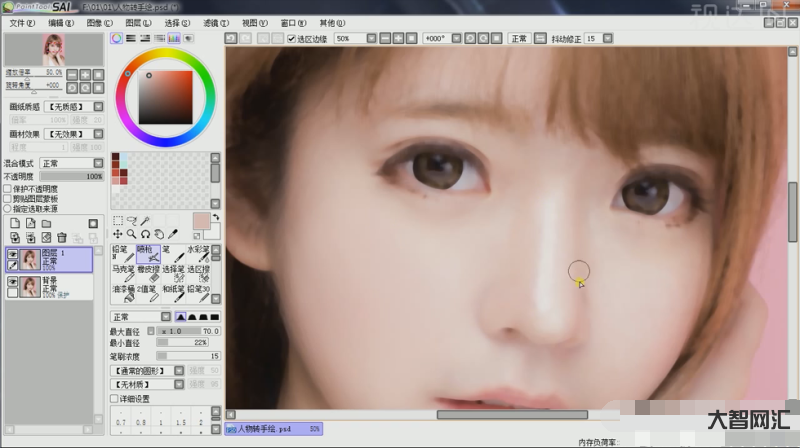Hide the 图层 1 layer eye

13,255
